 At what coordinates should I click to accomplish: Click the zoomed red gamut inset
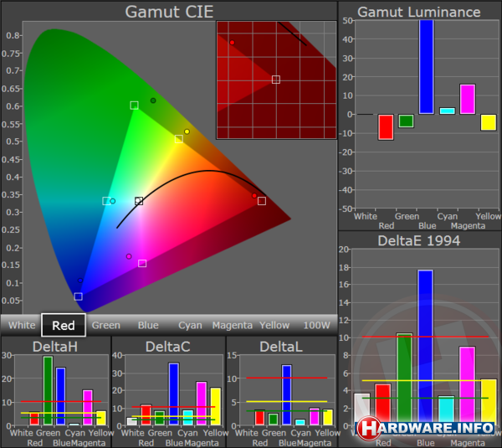276,80
